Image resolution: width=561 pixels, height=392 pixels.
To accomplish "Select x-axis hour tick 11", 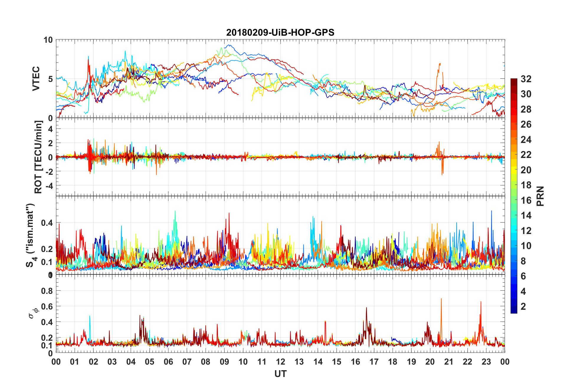I will [x=262, y=362].
